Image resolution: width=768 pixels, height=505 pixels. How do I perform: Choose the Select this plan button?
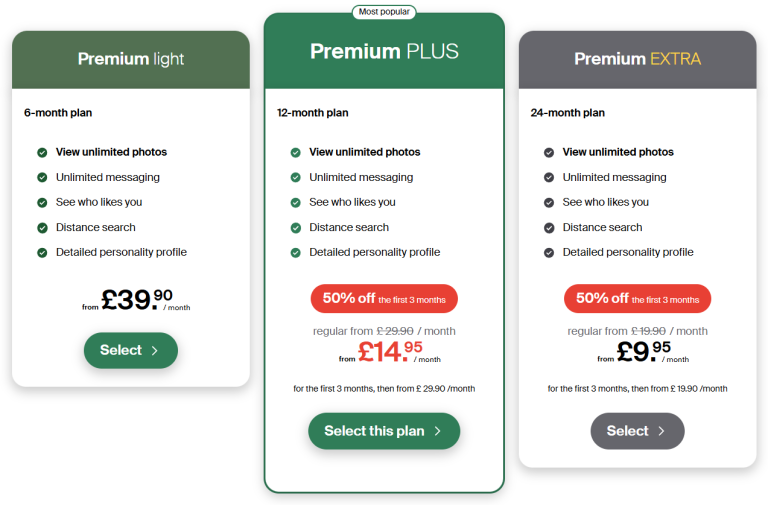click(x=384, y=431)
